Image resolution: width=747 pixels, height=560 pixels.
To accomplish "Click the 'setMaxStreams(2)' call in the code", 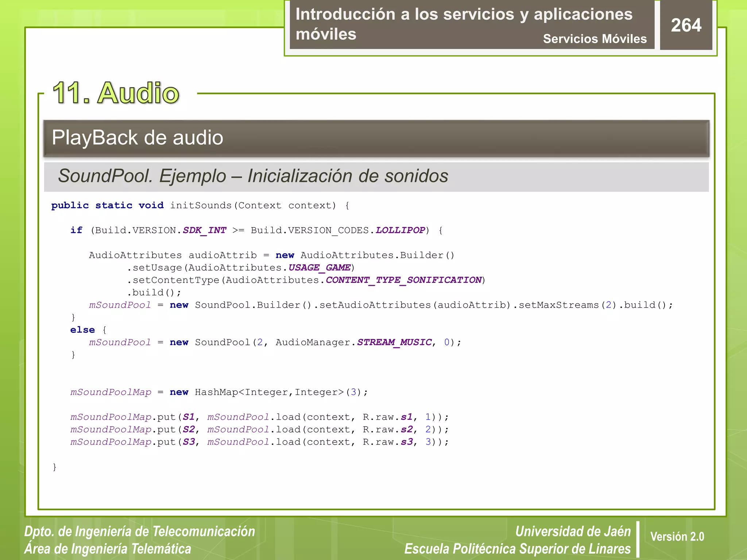I will coord(568,305).
